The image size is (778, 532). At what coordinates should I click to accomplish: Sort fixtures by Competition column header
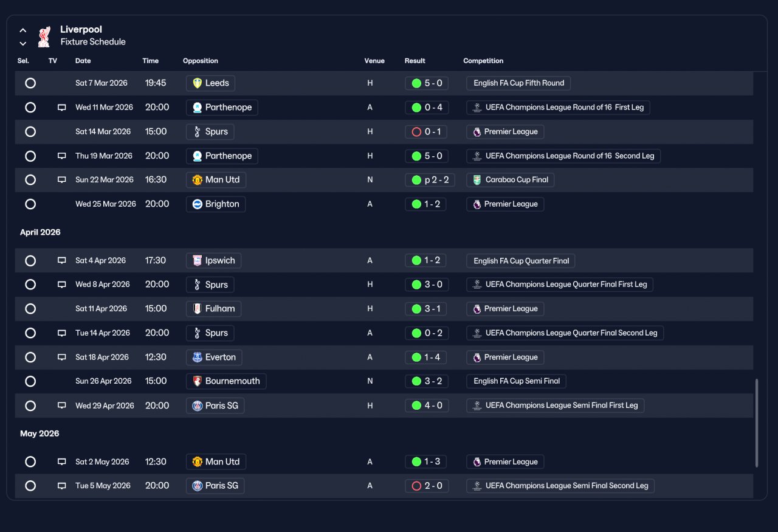483,61
